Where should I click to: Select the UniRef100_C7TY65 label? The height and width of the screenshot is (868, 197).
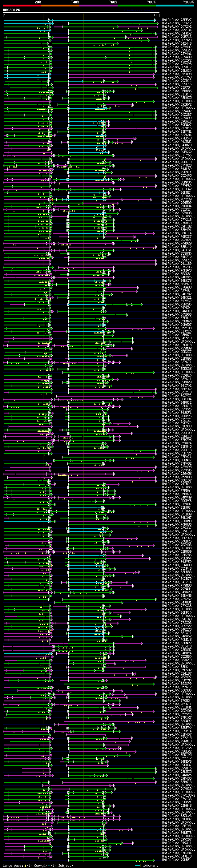pos(177,156)
